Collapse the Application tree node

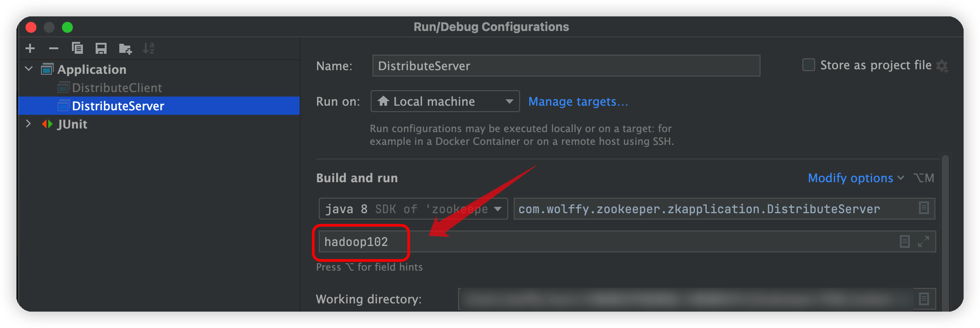click(29, 69)
